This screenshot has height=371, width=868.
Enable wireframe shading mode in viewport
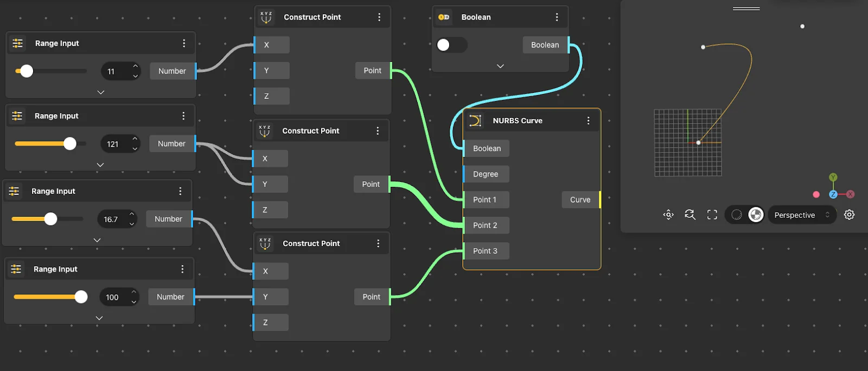(736, 215)
